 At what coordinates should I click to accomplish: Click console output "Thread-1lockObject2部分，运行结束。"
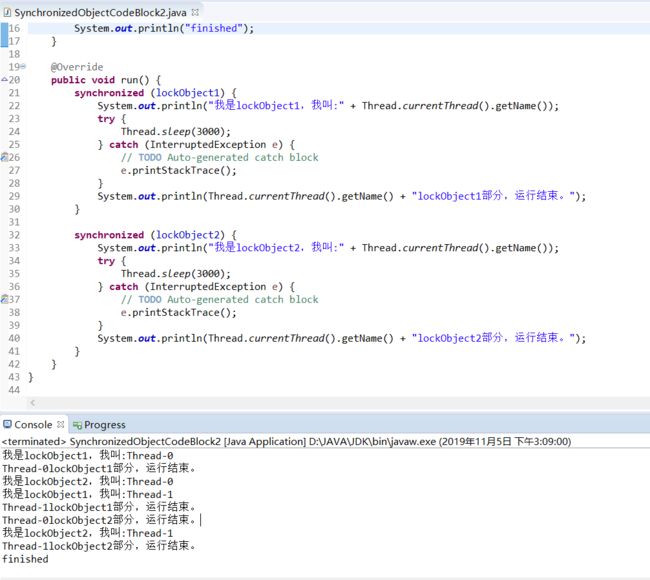[99, 546]
